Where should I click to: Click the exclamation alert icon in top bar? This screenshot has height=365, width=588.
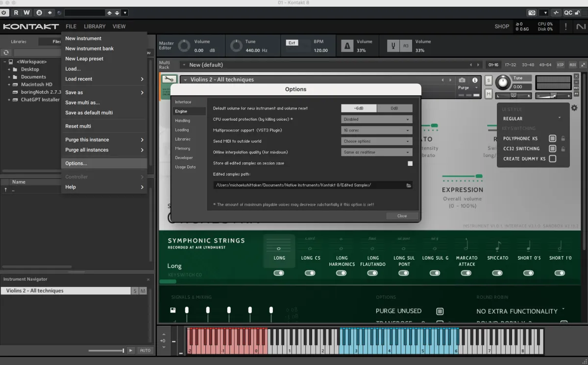[x=566, y=26]
